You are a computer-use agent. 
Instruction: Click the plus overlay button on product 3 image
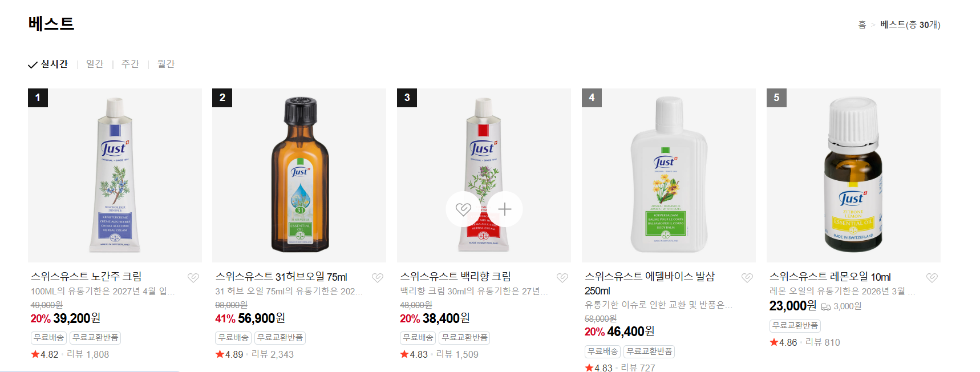(x=505, y=209)
